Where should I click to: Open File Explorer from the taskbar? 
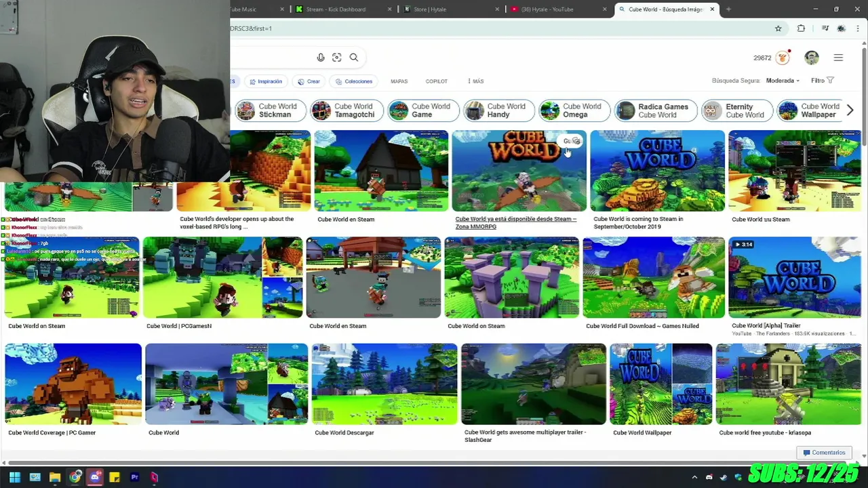55,477
